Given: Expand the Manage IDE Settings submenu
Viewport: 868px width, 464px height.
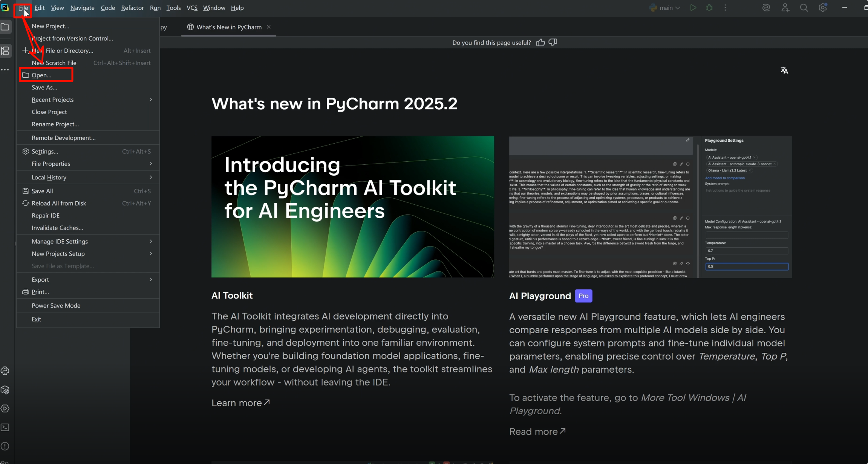Looking at the screenshot, I should point(88,241).
